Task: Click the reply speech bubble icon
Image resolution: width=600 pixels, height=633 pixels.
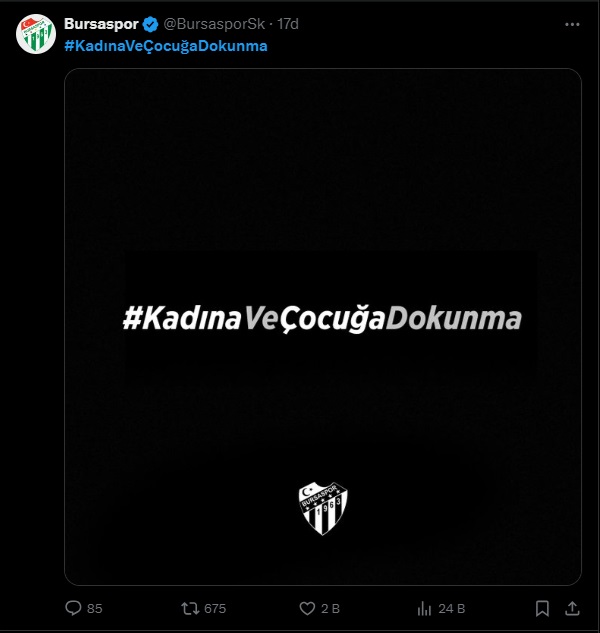Action: pos(73,608)
